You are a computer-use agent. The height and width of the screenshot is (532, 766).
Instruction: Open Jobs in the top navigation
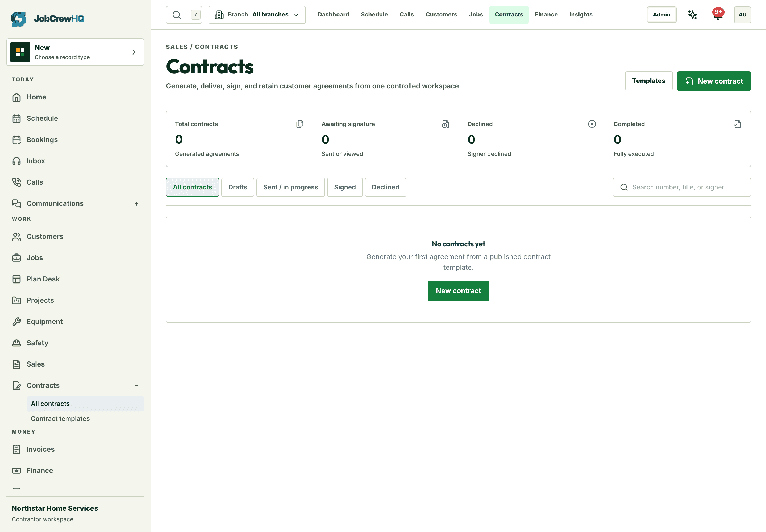[476, 15]
